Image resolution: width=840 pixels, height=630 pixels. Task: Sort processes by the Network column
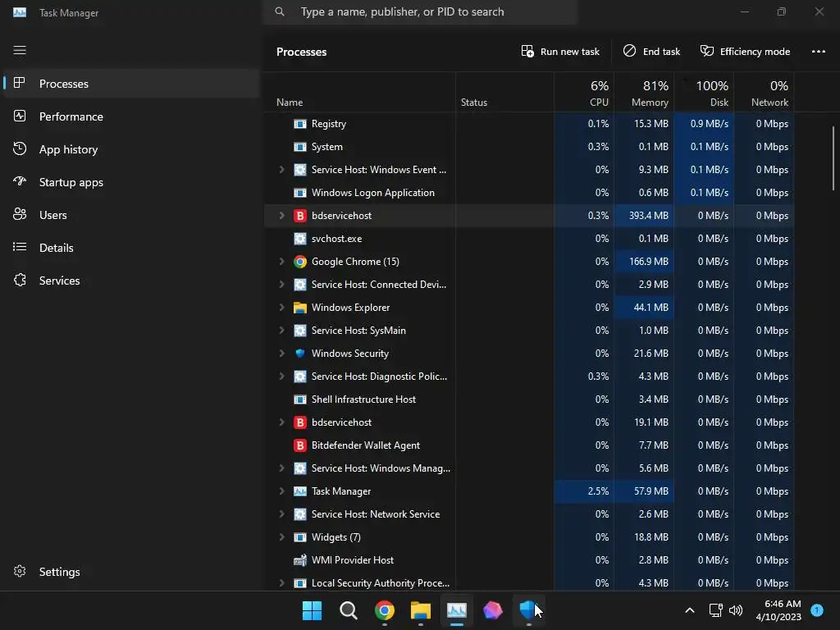click(x=764, y=94)
